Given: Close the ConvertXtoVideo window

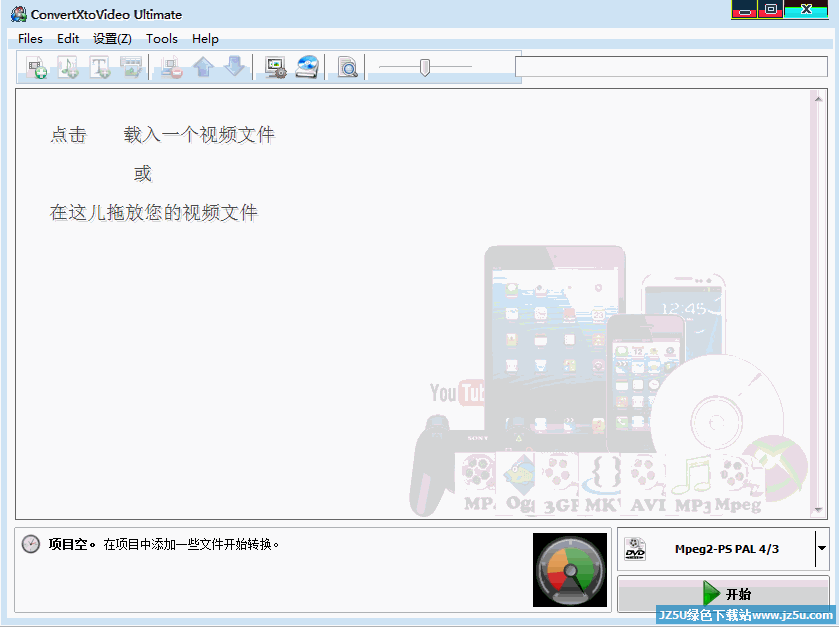Looking at the screenshot, I should pyautogui.click(x=806, y=9).
